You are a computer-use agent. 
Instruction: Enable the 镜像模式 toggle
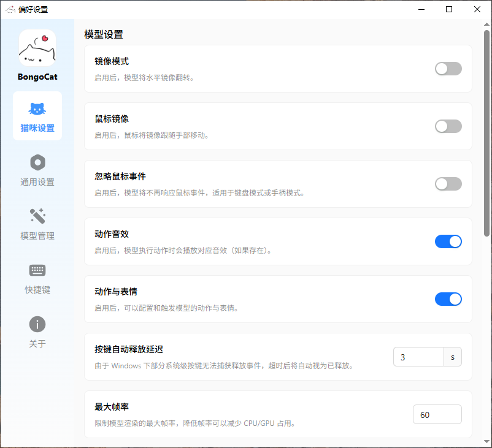coord(448,69)
